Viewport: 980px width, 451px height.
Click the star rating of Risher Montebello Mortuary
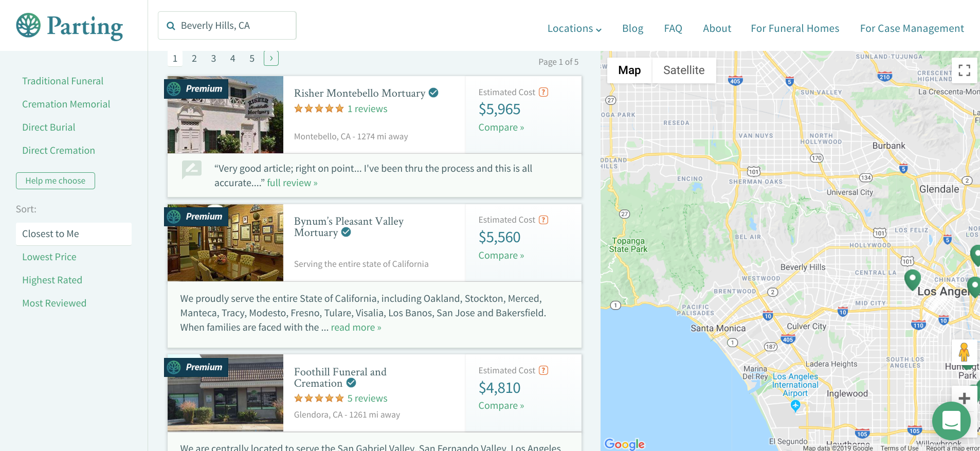click(x=319, y=109)
